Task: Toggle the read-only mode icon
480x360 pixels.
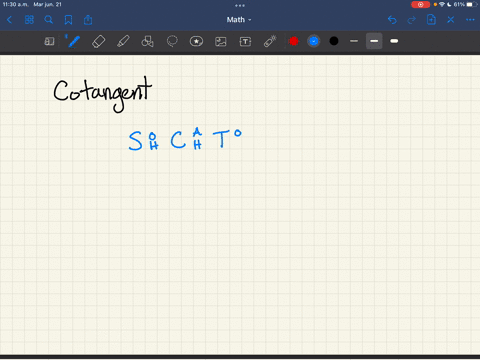Action: click(x=49, y=41)
